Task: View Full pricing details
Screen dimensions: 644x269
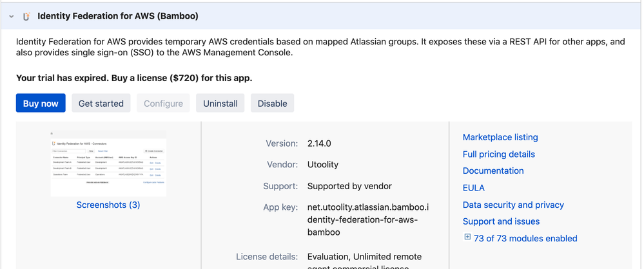Action: click(x=498, y=154)
